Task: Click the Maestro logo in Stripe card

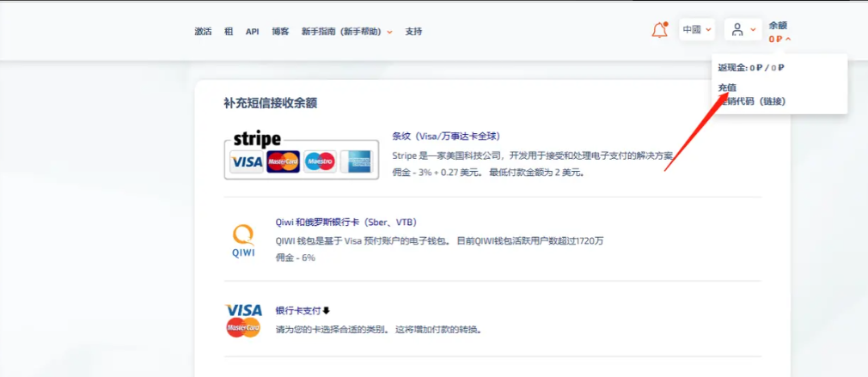Action: pyautogui.click(x=320, y=161)
